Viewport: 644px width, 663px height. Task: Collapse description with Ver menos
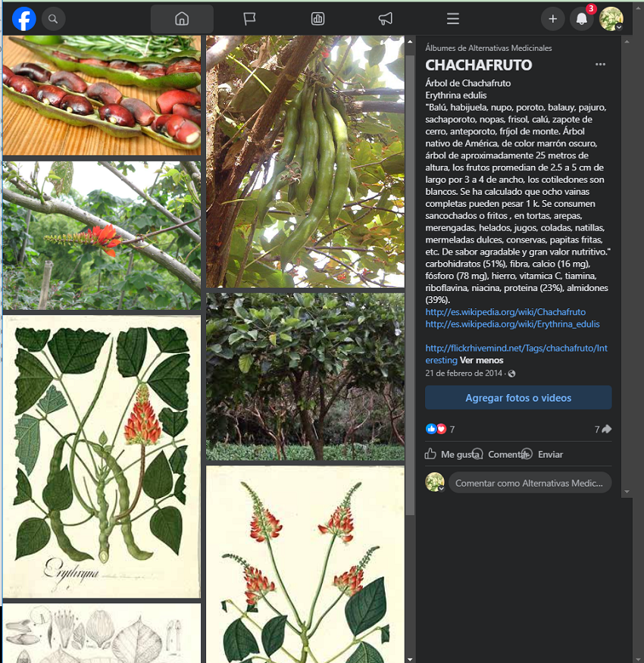click(481, 360)
